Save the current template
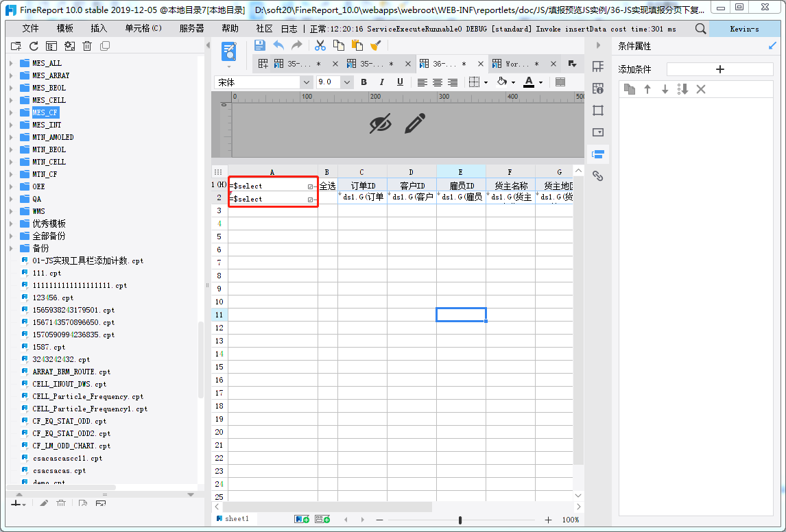Screen dimensions: 786x532 pos(260,45)
